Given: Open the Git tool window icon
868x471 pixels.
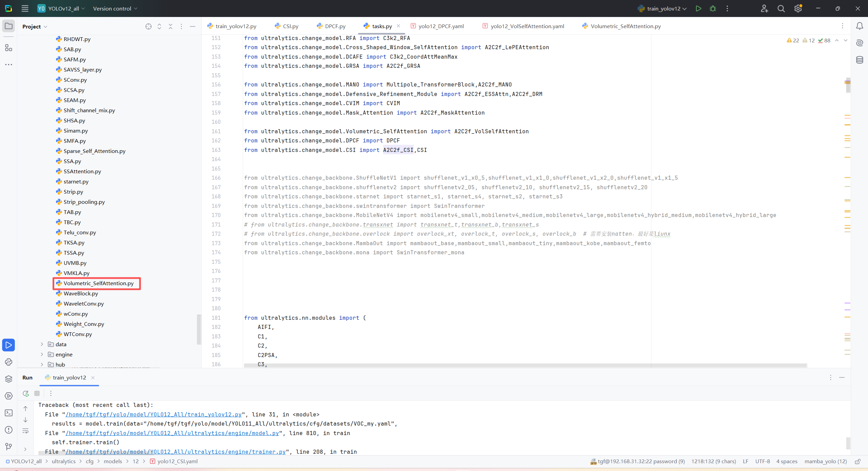Looking at the screenshot, I should pyautogui.click(x=8, y=447).
